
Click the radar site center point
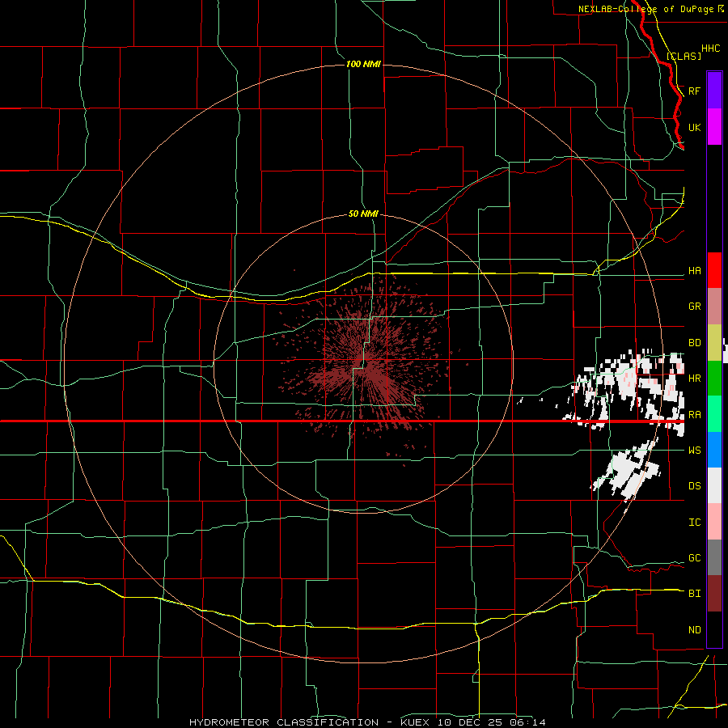tap(365, 363)
